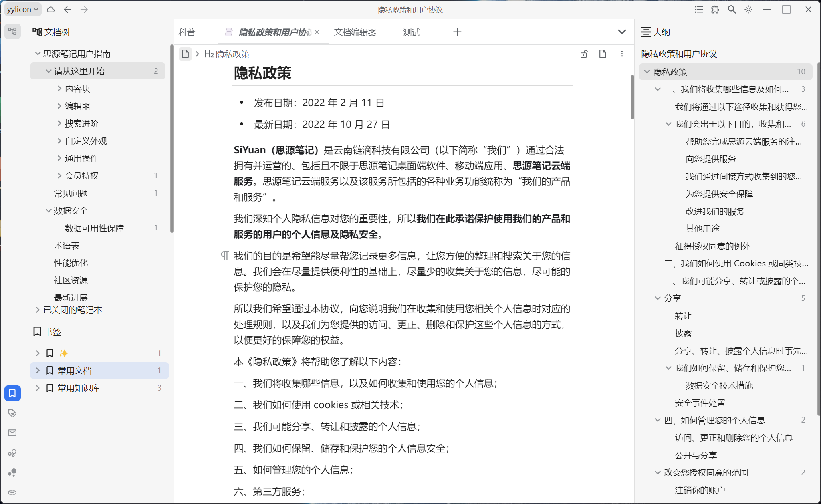The width and height of the screenshot is (821, 504).
Task: Open the plugins puzzle icon
Action: click(x=715, y=10)
